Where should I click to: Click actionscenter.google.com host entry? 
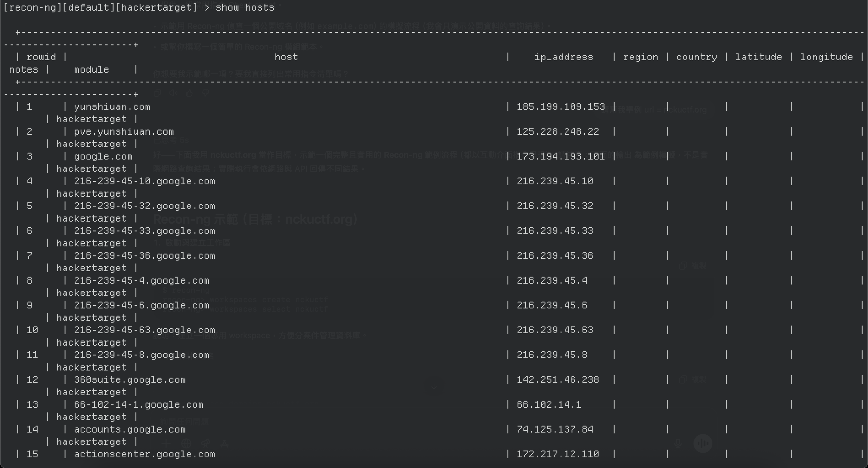coord(144,454)
